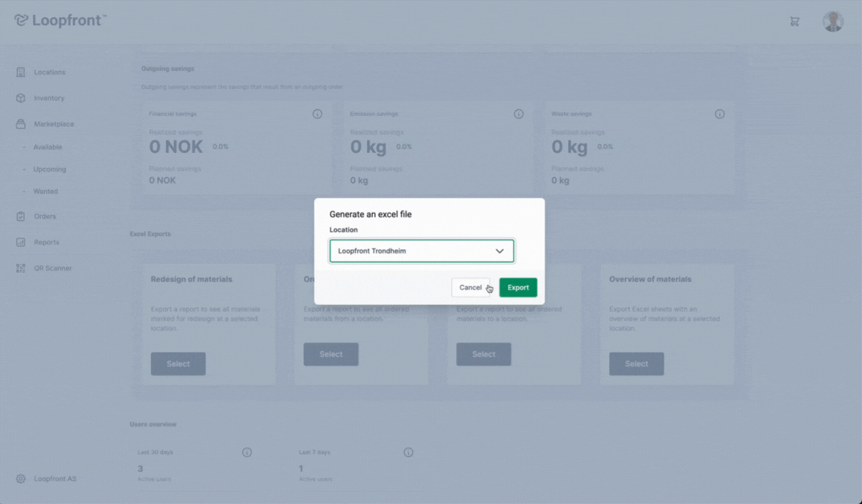Open the shopping cart icon in the header
Viewport: 862px width, 504px height.
pos(794,21)
